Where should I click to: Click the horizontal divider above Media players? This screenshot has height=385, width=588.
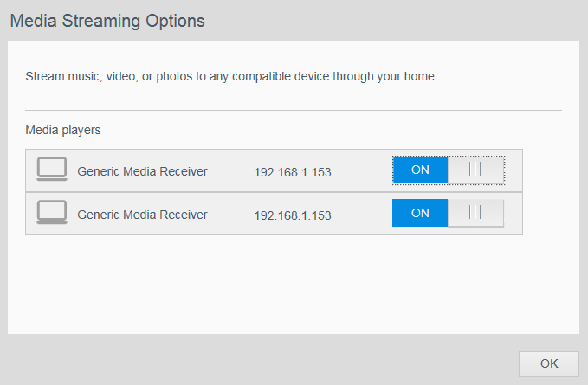tap(294, 110)
